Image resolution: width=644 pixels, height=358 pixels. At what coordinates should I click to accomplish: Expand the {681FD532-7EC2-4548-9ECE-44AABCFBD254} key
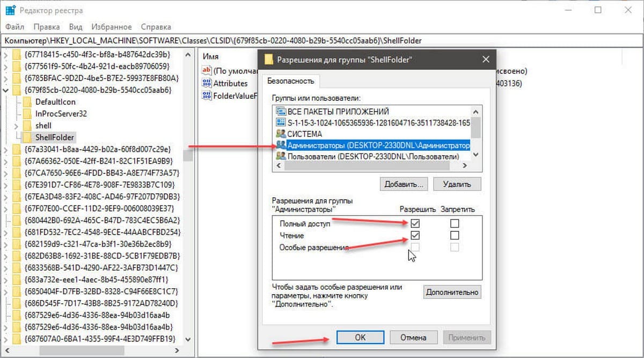tap(6, 232)
